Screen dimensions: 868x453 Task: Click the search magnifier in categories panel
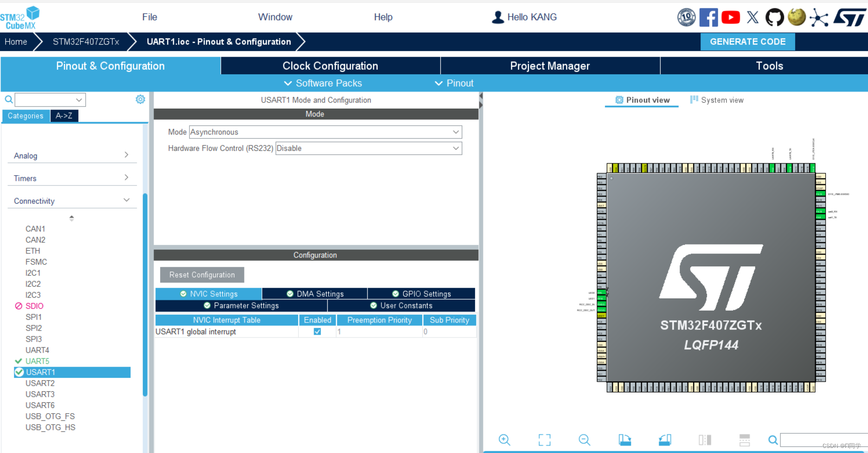(x=8, y=99)
